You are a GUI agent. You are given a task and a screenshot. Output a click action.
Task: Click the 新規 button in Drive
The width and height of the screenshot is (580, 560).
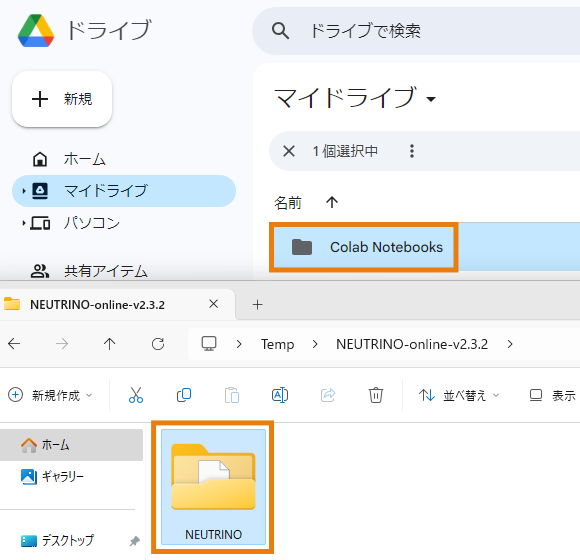[62, 99]
